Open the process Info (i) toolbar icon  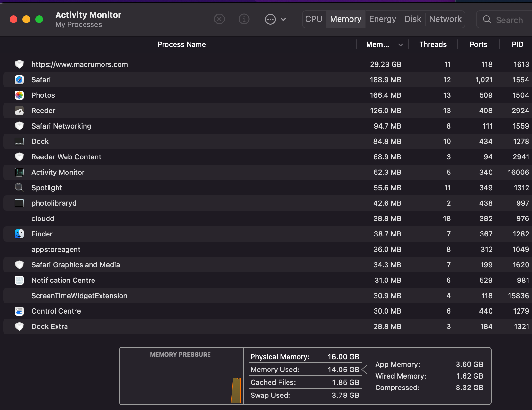[244, 19]
